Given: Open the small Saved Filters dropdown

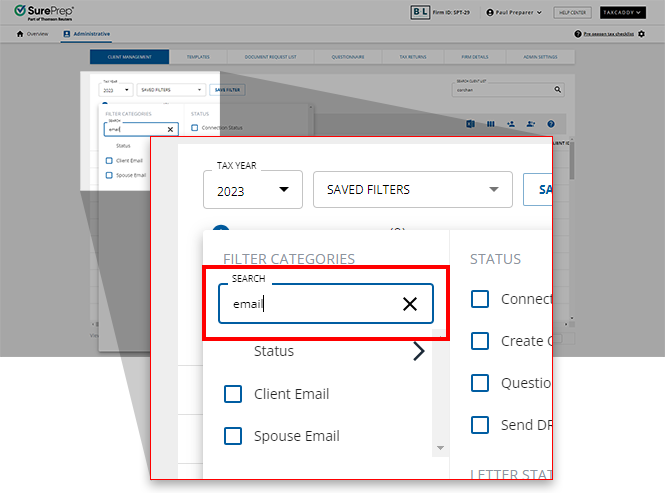Looking at the screenshot, I should point(171,90).
